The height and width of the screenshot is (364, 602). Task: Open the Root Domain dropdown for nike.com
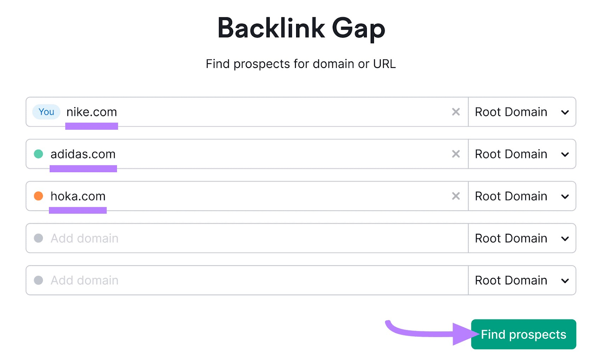pyautogui.click(x=522, y=112)
